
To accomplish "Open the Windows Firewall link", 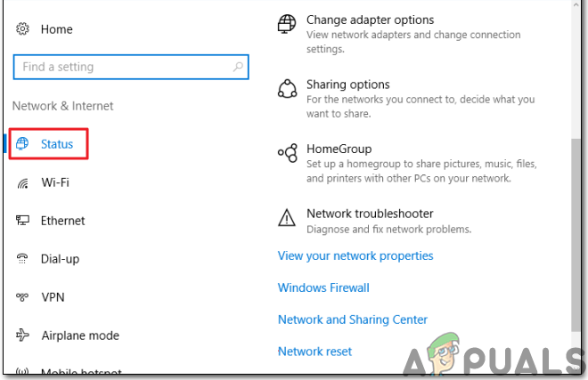I will click(x=323, y=287).
